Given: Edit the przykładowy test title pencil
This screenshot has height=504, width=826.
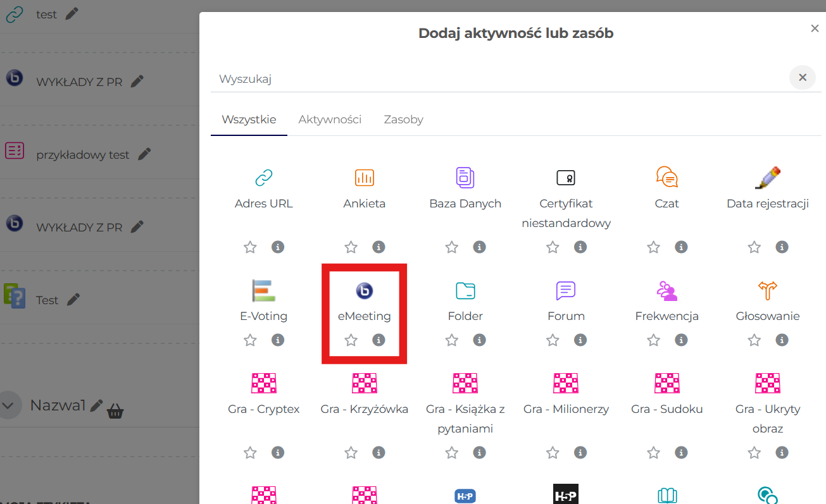Looking at the screenshot, I should (145, 154).
